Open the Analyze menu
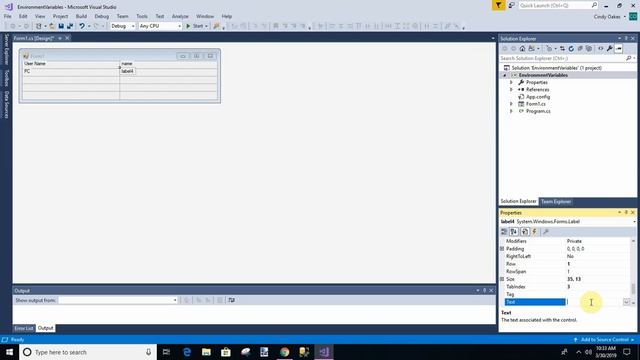 click(x=180, y=16)
